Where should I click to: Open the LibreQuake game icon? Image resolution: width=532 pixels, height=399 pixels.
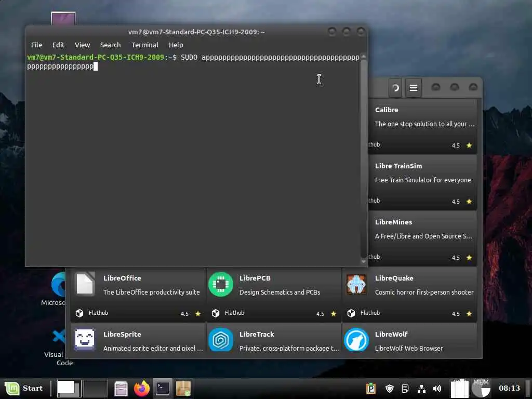tap(356, 284)
